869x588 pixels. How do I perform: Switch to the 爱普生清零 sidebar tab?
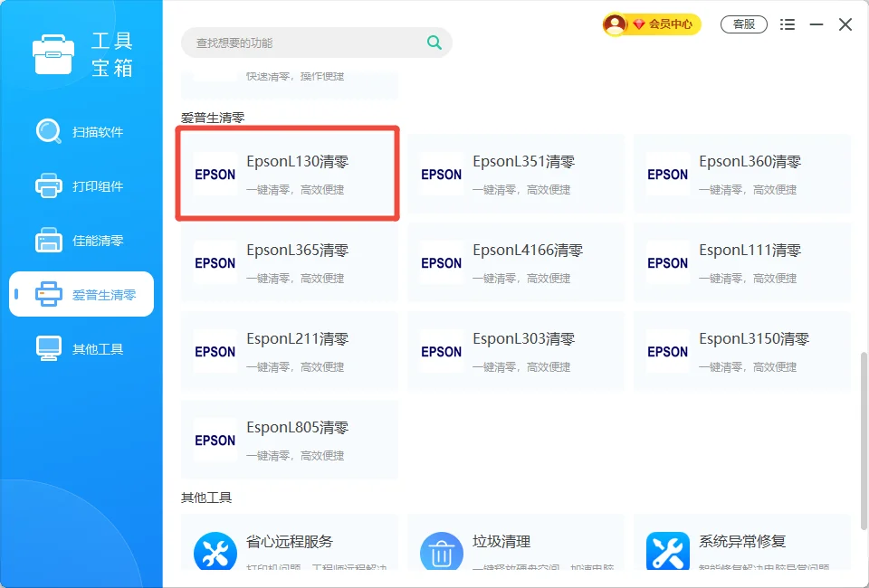(81, 294)
